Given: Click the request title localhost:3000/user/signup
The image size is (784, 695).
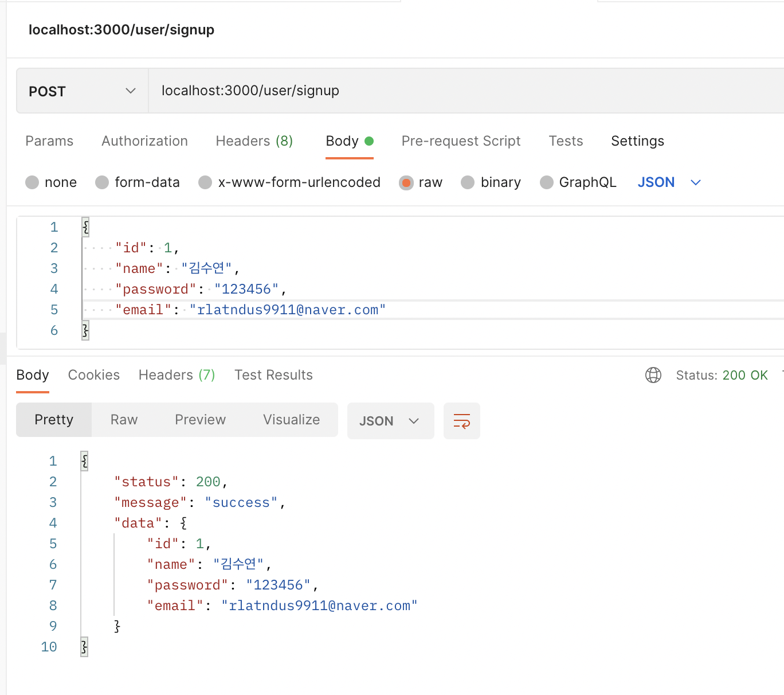Looking at the screenshot, I should tap(121, 30).
